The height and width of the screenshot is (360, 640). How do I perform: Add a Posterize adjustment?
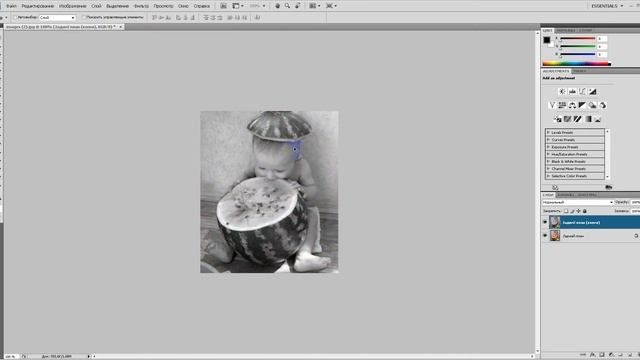coord(567,119)
